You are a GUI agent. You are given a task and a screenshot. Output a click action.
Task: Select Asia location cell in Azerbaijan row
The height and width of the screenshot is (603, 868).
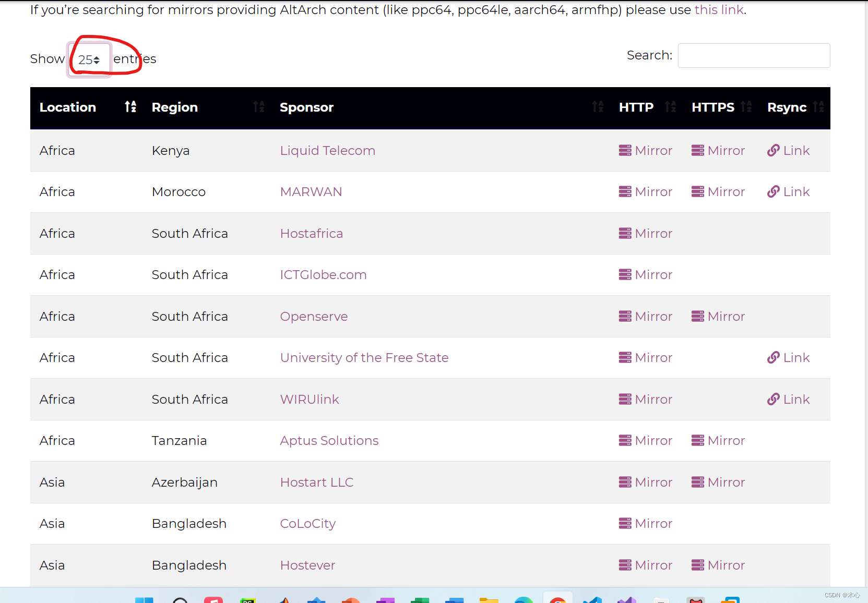coord(52,483)
